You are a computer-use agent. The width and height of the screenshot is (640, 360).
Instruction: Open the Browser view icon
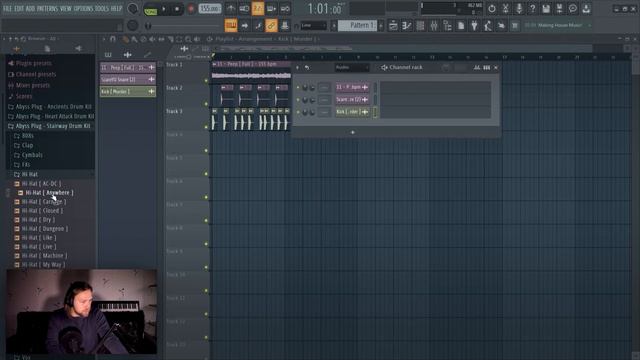coord(447,26)
